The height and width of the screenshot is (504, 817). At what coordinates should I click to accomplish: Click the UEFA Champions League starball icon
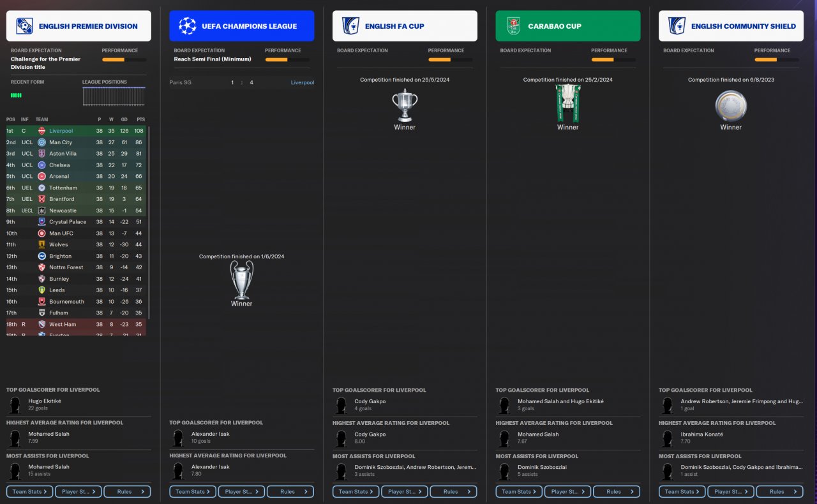[188, 26]
